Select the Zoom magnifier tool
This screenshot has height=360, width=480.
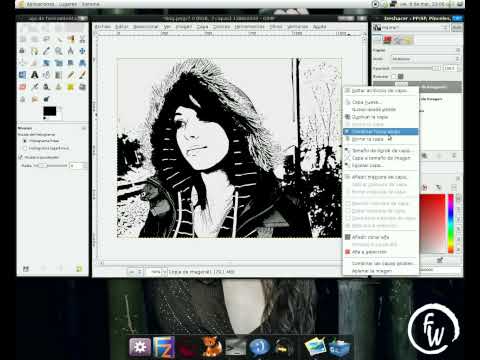58,51
